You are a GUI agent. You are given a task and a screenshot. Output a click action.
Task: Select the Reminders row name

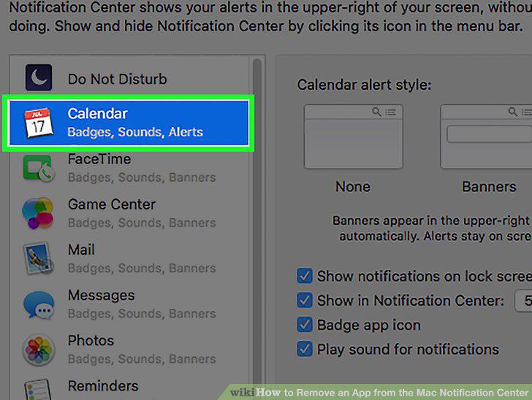pyautogui.click(x=103, y=385)
